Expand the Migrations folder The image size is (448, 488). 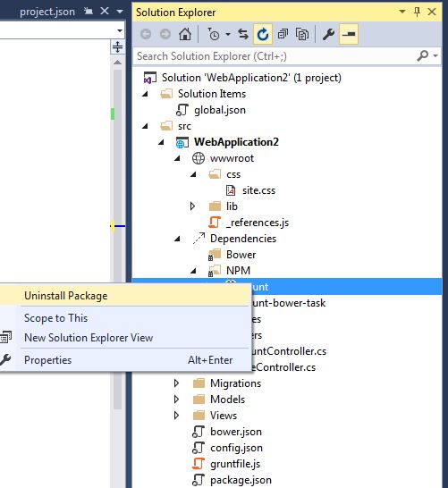[x=176, y=383]
